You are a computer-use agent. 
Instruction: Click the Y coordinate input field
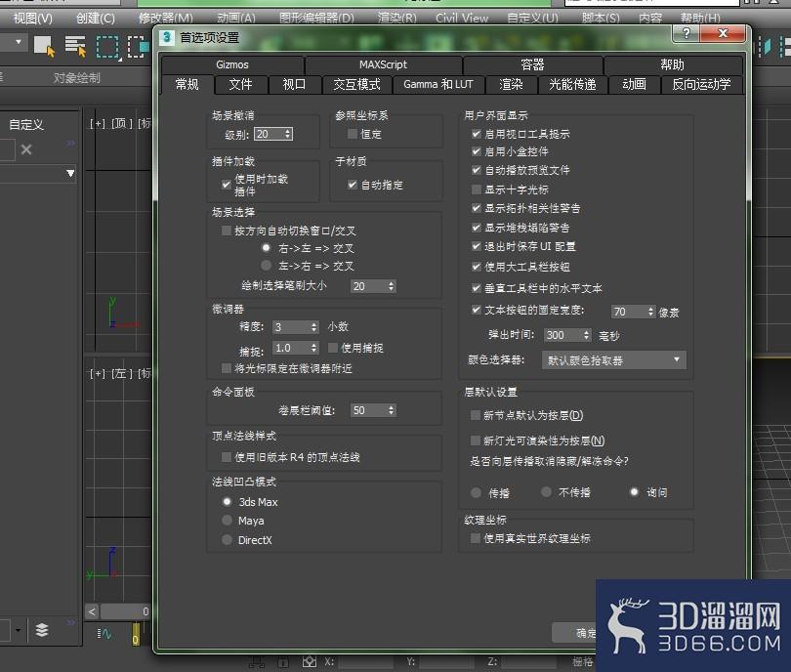(x=446, y=662)
